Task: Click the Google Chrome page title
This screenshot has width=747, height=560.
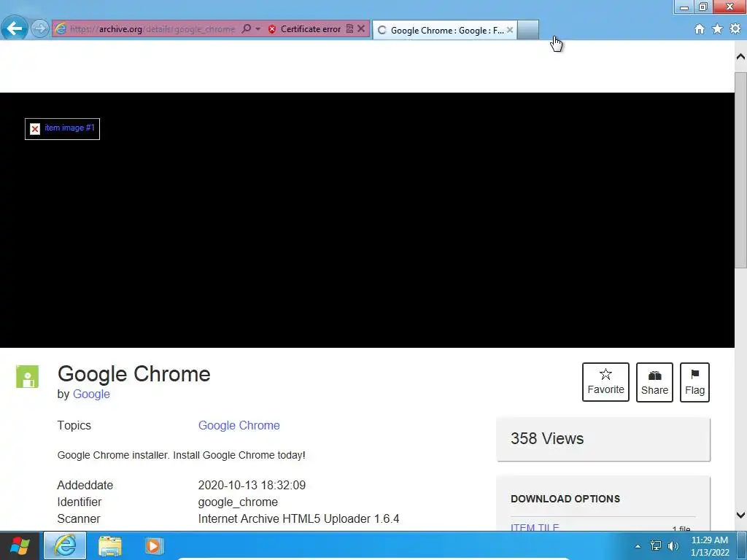Action: pos(134,374)
